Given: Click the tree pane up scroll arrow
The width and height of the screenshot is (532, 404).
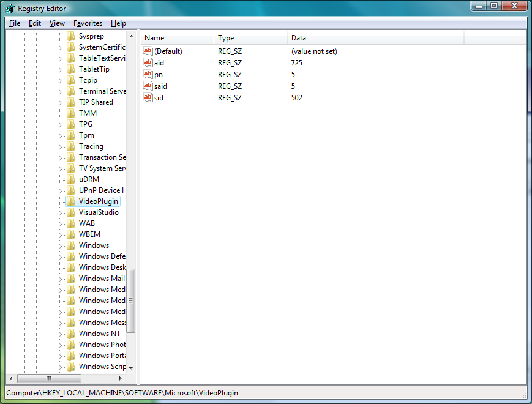Looking at the screenshot, I should (x=131, y=36).
